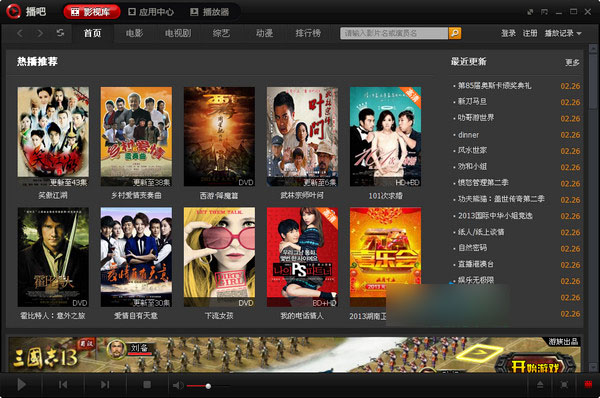Click the 播吧 red logo icon

click(13, 11)
